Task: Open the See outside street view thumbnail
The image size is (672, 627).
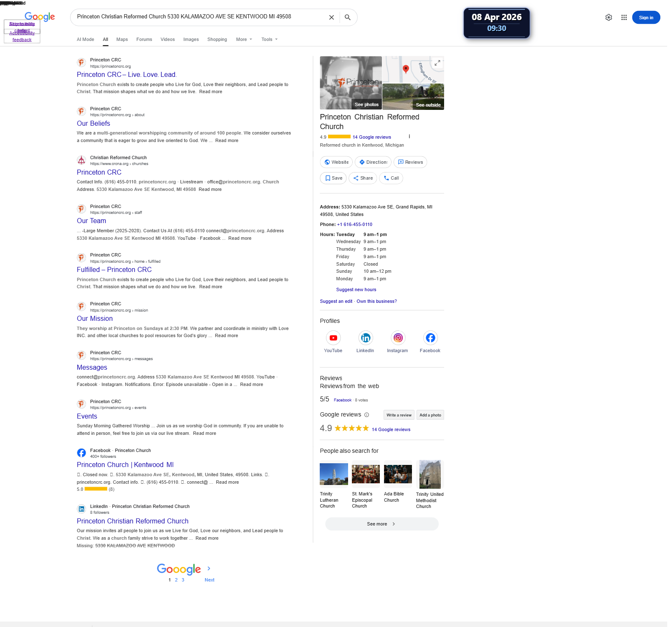Action: [413, 96]
